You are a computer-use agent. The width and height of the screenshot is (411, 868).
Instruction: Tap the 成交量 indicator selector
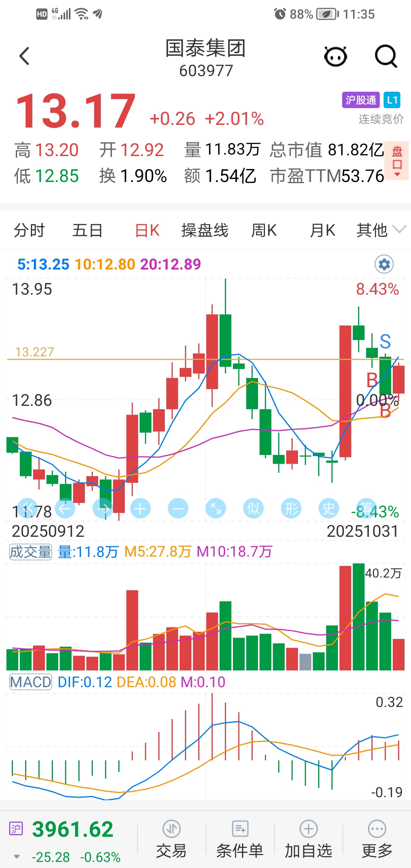tap(30, 552)
